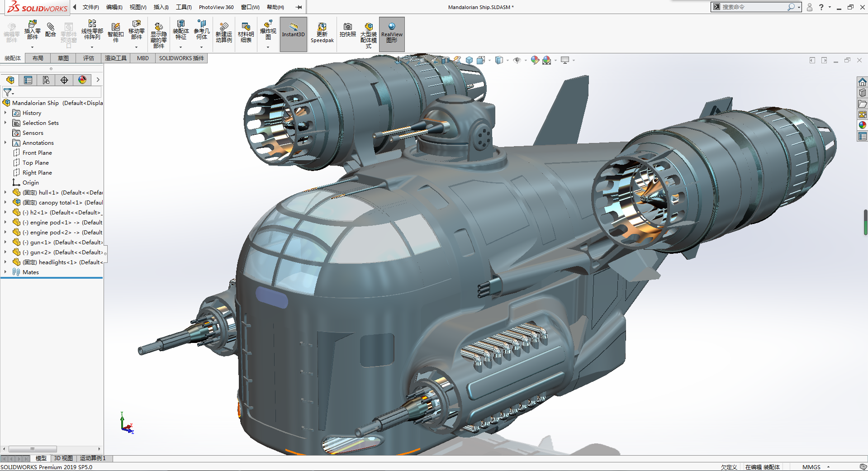
Task: Show more FeatureManager tabs with the chevron
Action: pyautogui.click(x=98, y=80)
